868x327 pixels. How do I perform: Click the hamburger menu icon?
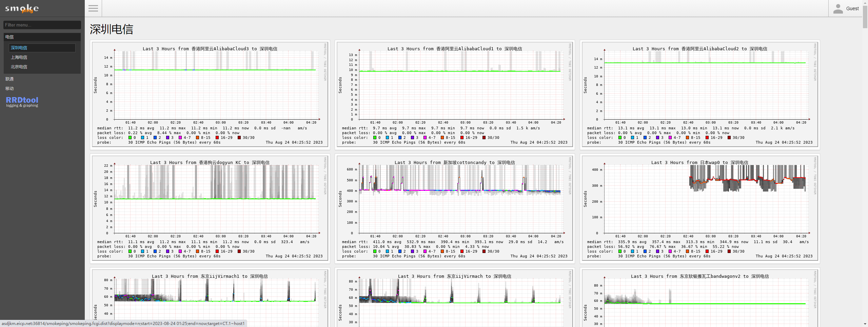93,8
